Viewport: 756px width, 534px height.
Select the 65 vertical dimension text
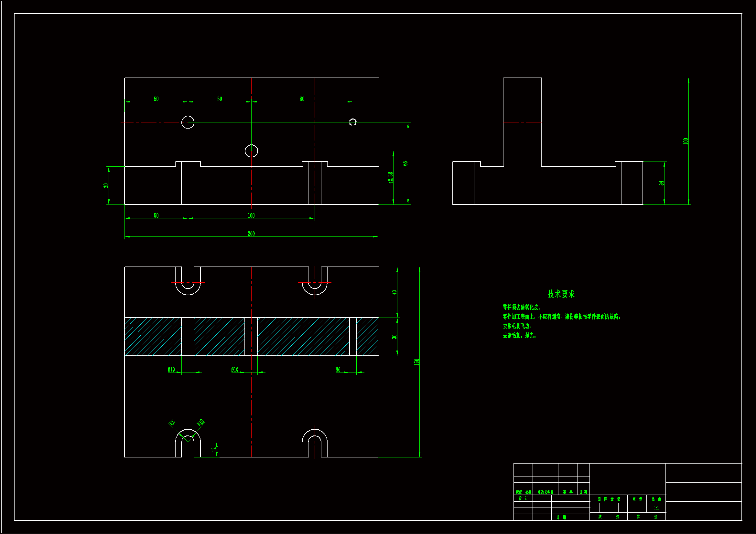(x=405, y=163)
